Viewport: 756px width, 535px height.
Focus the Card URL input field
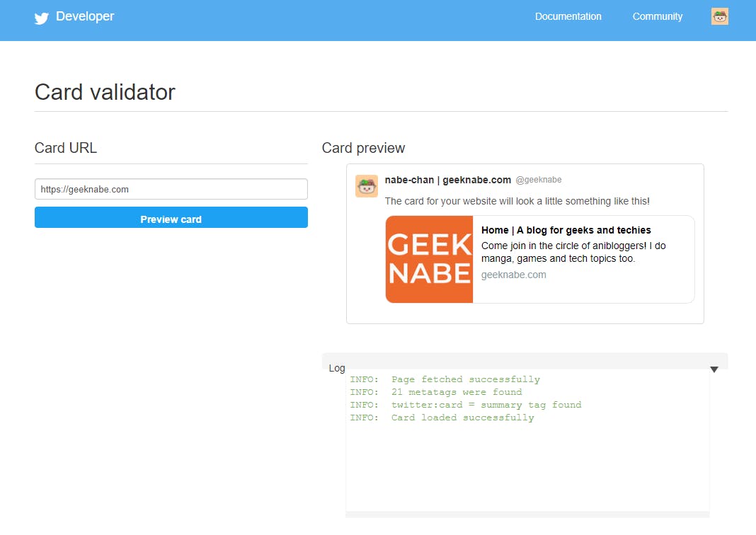point(171,189)
